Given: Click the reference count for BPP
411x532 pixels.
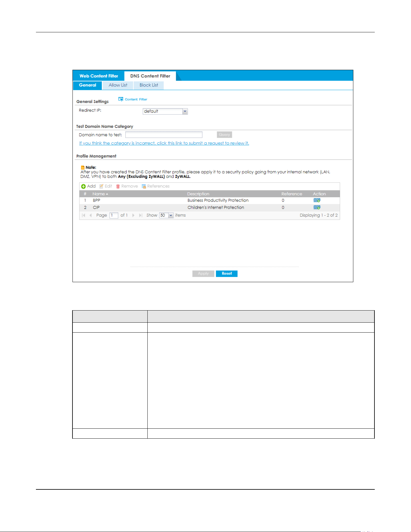Looking at the screenshot, I should [283, 200].
